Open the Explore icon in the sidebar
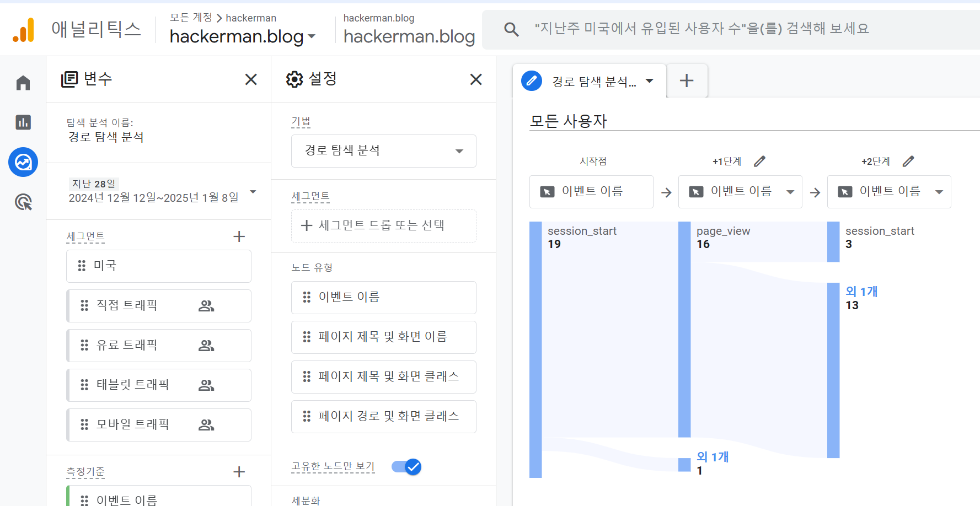The width and height of the screenshot is (980, 506). coord(23,162)
